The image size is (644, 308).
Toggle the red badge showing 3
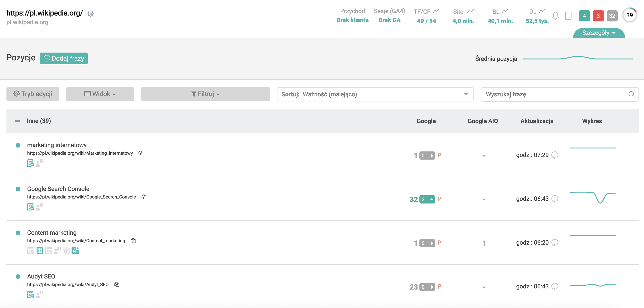click(x=598, y=16)
